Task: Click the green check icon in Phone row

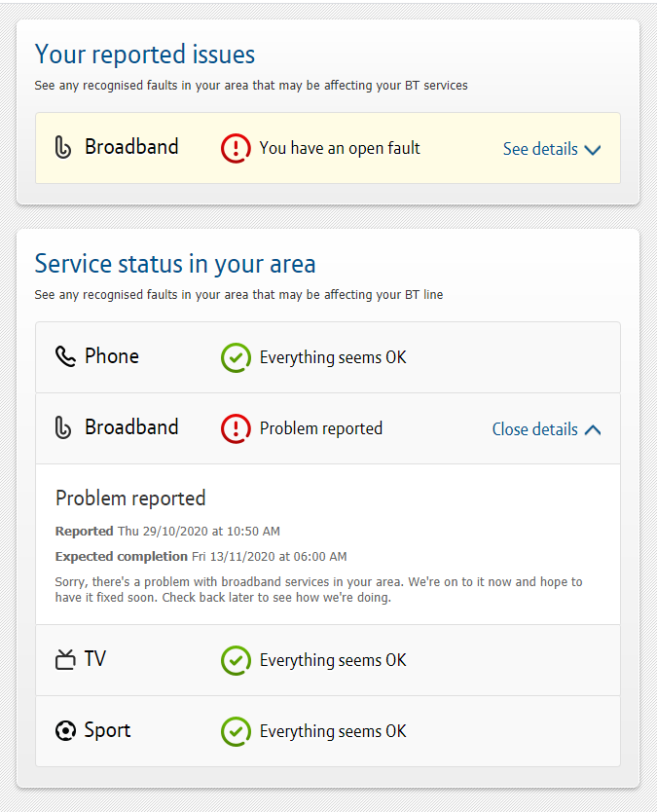Action: coord(236,357)
